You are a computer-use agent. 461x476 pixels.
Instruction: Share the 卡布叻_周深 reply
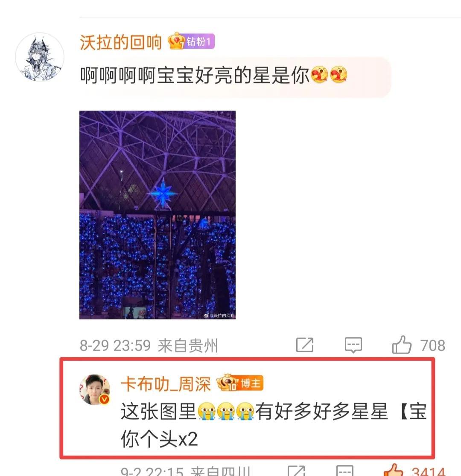(296, 471)
